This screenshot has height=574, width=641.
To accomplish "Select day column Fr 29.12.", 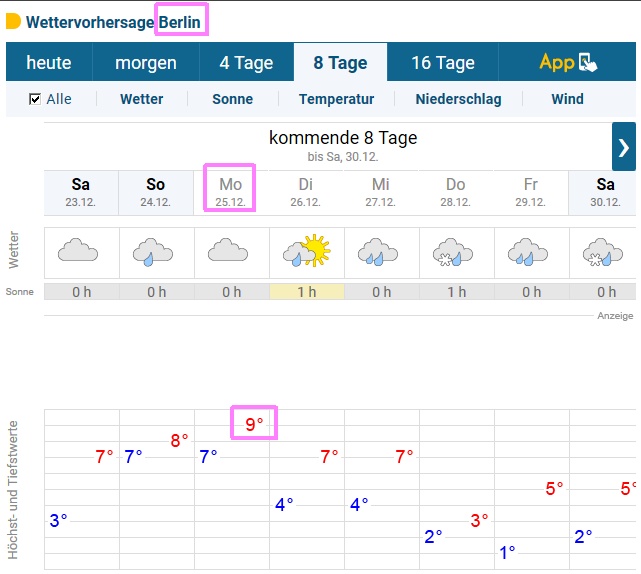I will [x=531, y=193].
